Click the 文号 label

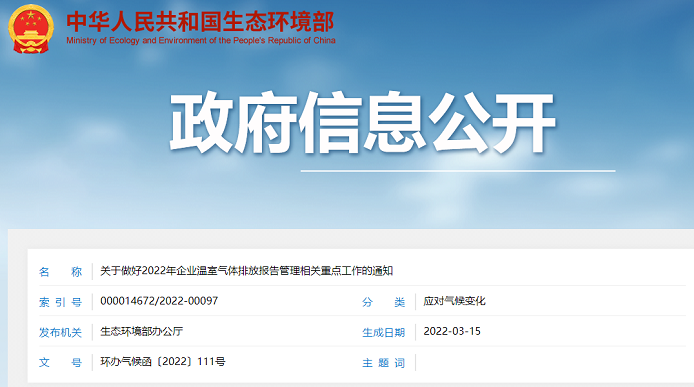coord(60,363)
